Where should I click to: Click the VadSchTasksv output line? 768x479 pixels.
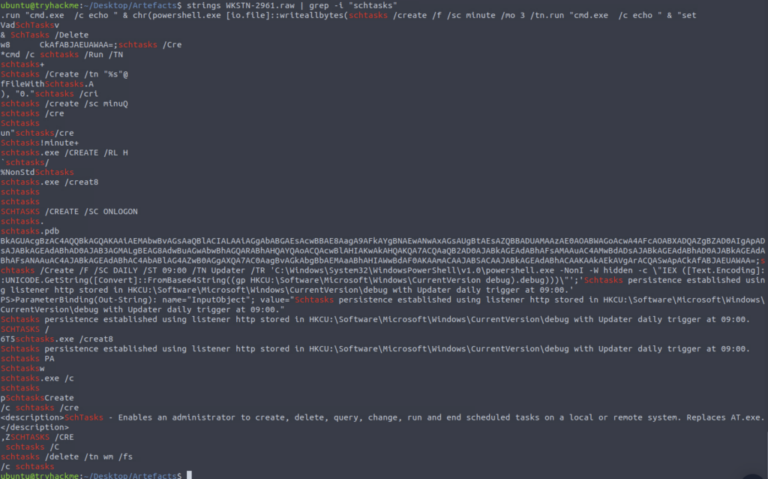click(30, 25)
